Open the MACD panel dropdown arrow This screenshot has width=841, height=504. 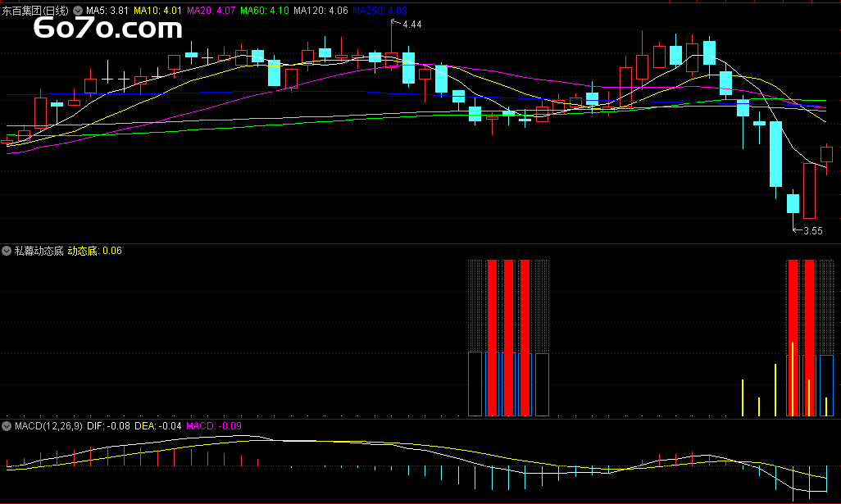[7, 426]
